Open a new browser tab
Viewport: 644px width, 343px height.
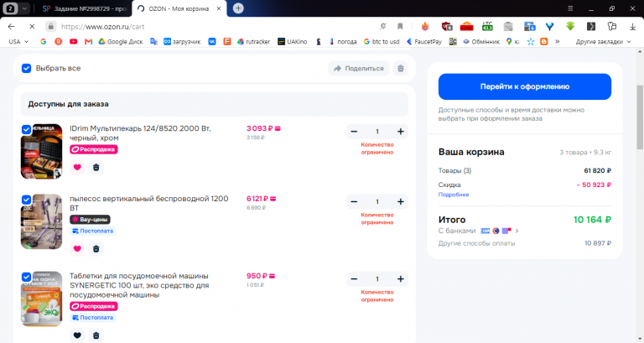(238, 8)
